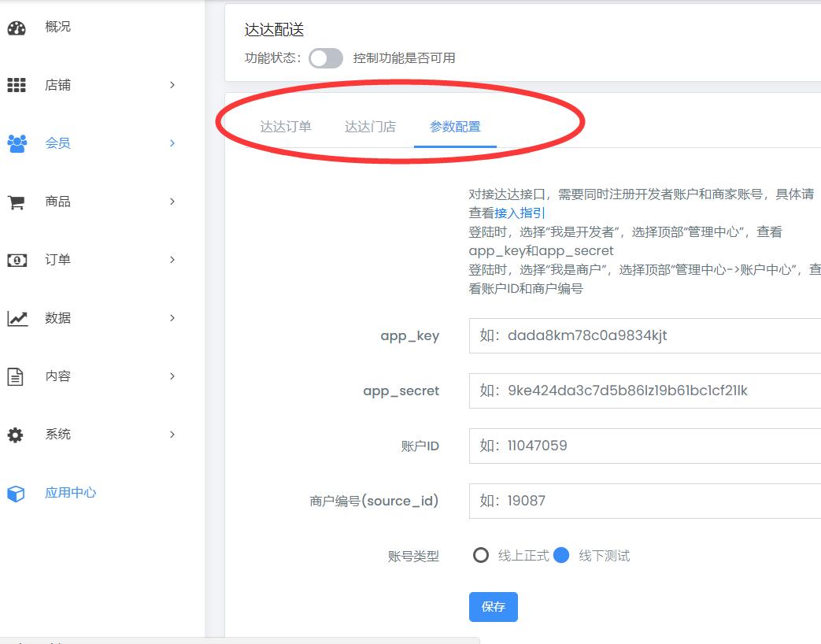Switch to the 达达订单 tab

point(286,127)
